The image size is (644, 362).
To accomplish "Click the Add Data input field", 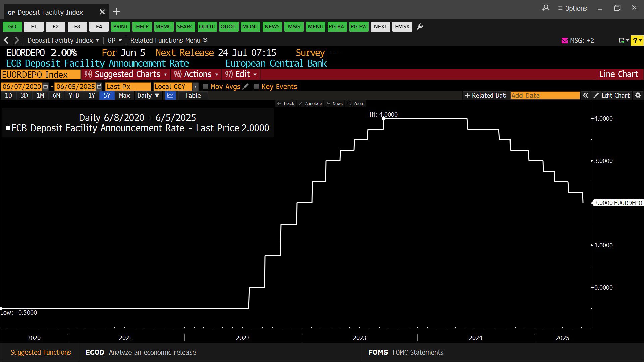I will pyautogui.click(x=544, y=95).
